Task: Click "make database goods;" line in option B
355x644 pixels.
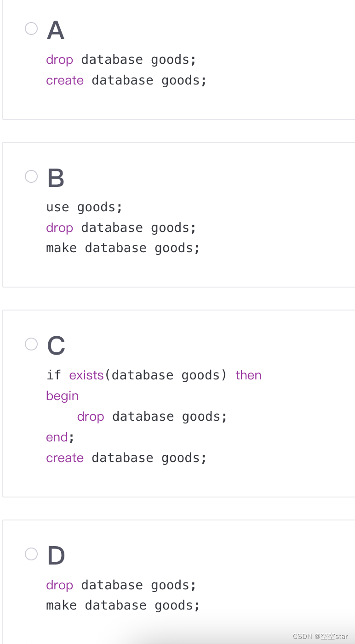Action: (123, 248)
